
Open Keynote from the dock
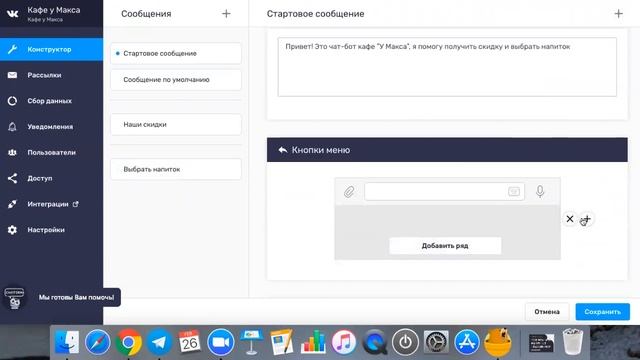251,342
